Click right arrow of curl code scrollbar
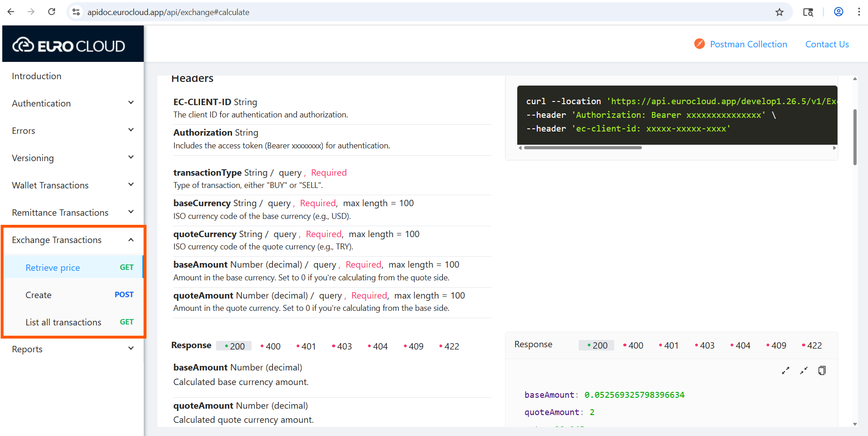 click(834, 148)
